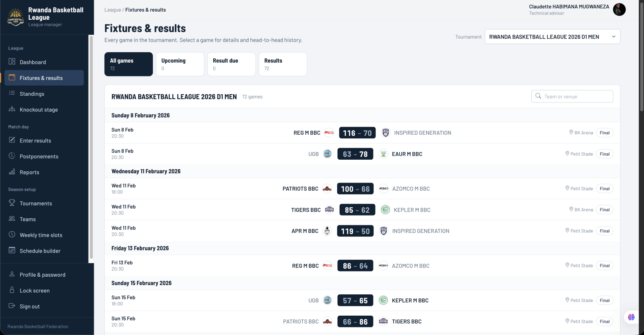
Task: Switch to the Upcoming tab
Action: pyautogui.click(x=180, y=64)
